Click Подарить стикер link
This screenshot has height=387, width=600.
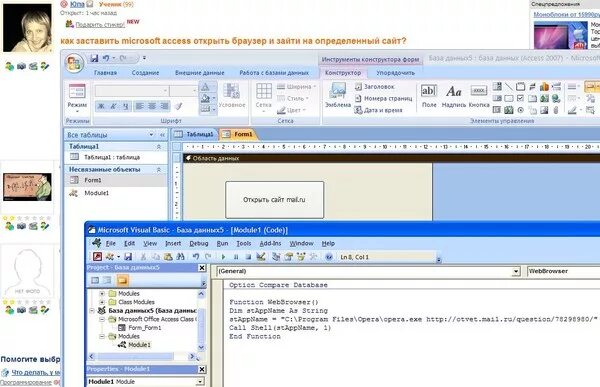(x=100, y=24)
